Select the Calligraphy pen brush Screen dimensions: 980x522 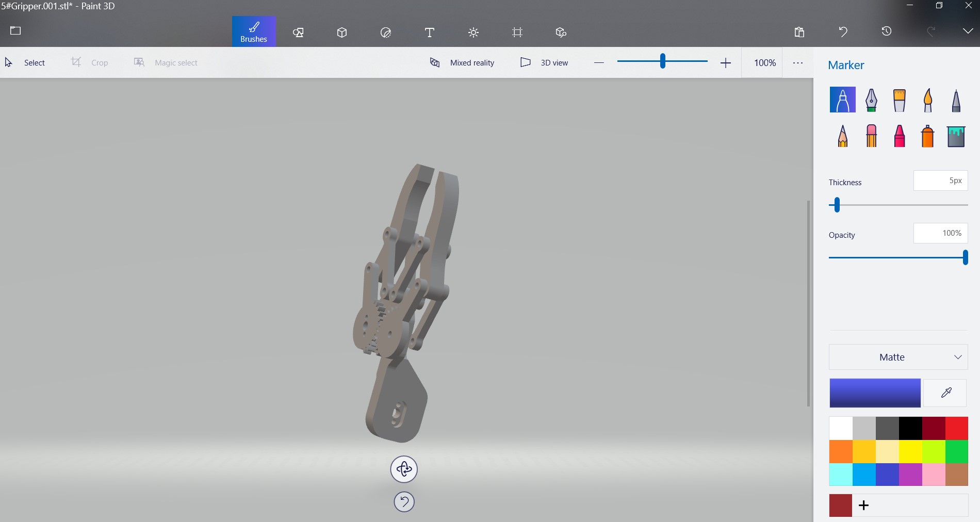click(871, 100)
